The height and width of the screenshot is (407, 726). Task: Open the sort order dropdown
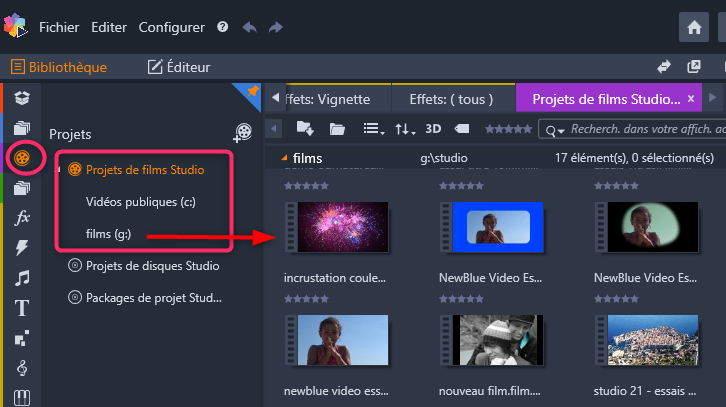tap(405, 129)
